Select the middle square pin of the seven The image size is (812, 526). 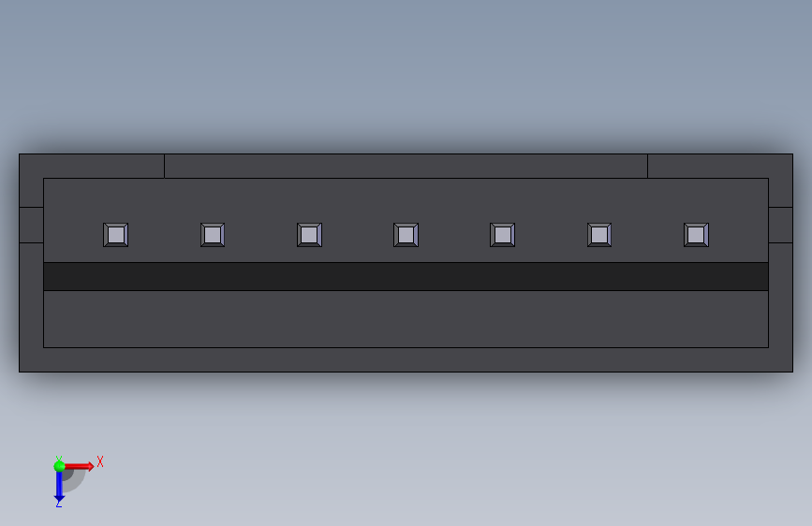(x=406, y=235)
